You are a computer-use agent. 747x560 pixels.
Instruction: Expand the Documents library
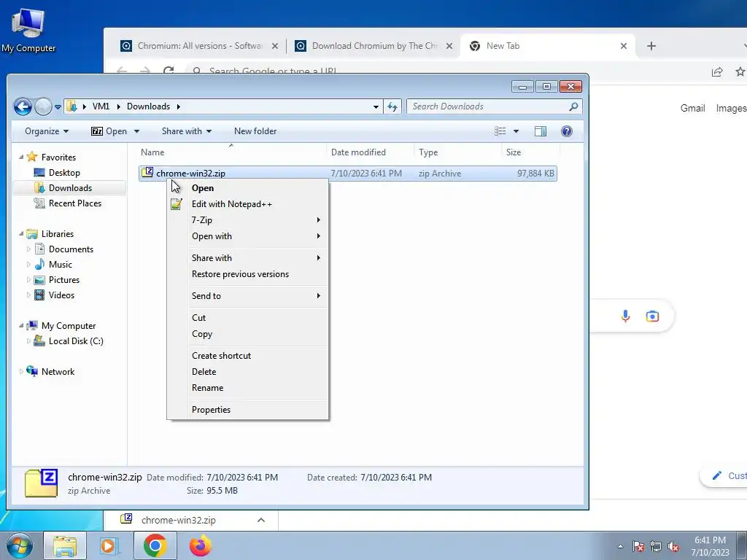tap(28, 249)
